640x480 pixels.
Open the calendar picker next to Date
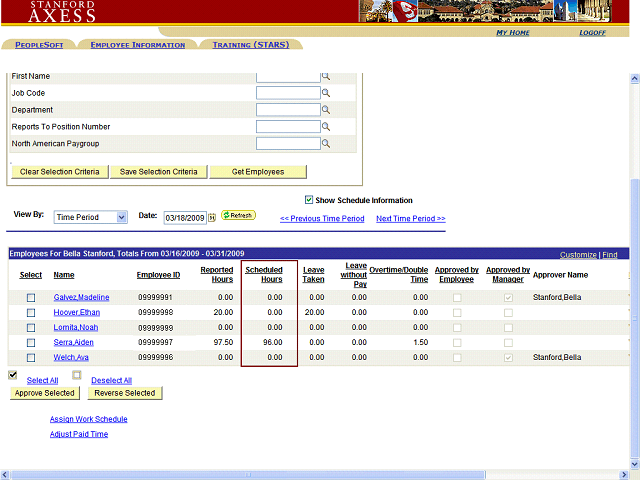tap(212, 217)
